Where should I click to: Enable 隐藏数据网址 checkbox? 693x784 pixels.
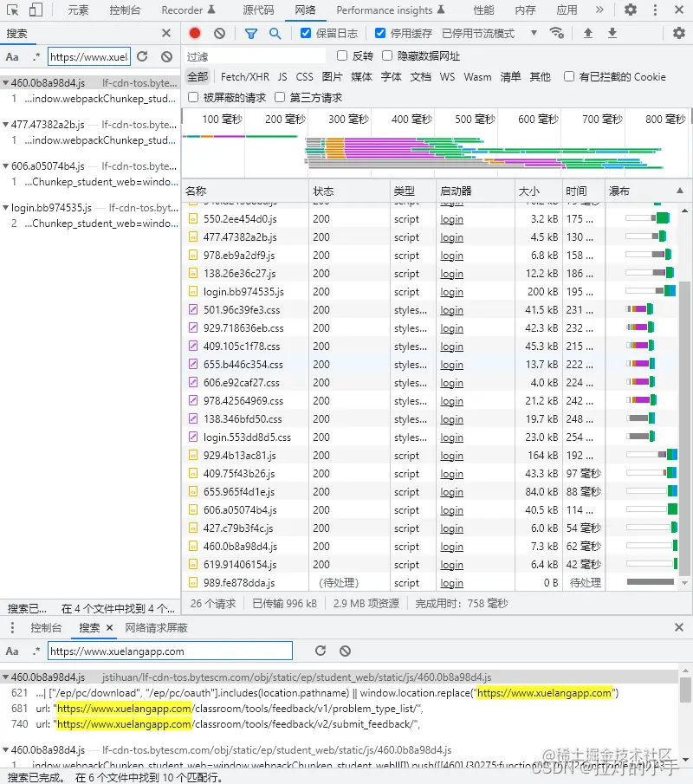(387, 55)
